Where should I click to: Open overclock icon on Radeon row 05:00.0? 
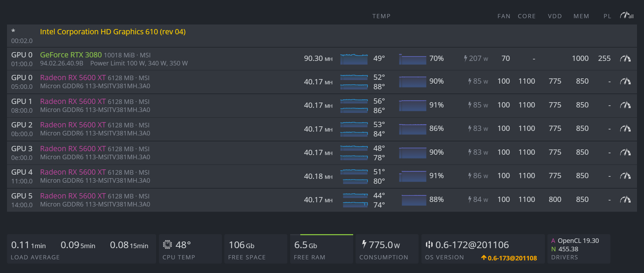click(x=625, y=81)
